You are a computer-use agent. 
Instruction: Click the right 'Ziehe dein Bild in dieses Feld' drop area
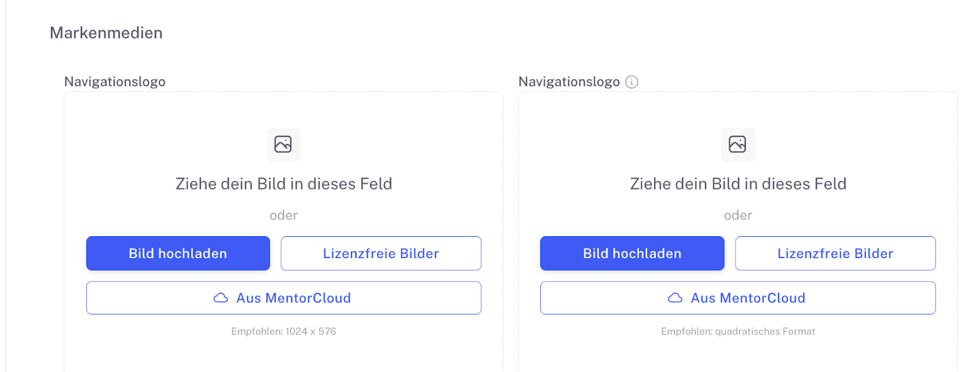click(x=738, y=184)
